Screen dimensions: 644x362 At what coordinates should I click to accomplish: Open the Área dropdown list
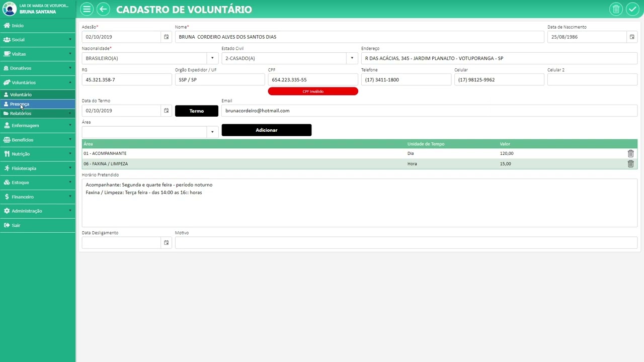coord(212,132)
